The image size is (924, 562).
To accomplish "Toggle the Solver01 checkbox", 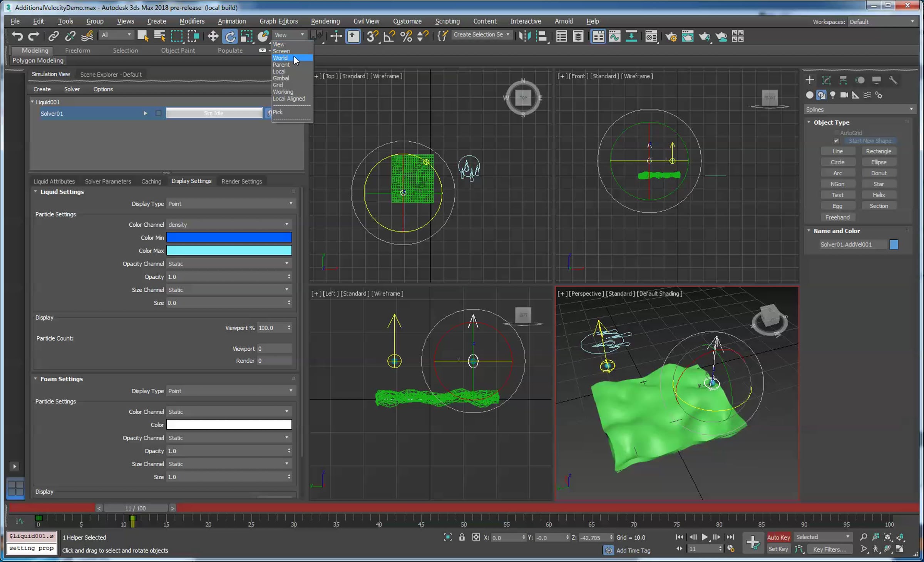I will click(158, 113).
